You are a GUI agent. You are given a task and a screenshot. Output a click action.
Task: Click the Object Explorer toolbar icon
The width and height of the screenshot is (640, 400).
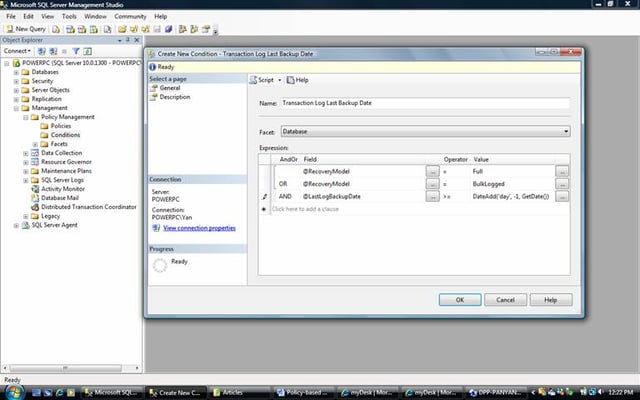pos(194,29)
